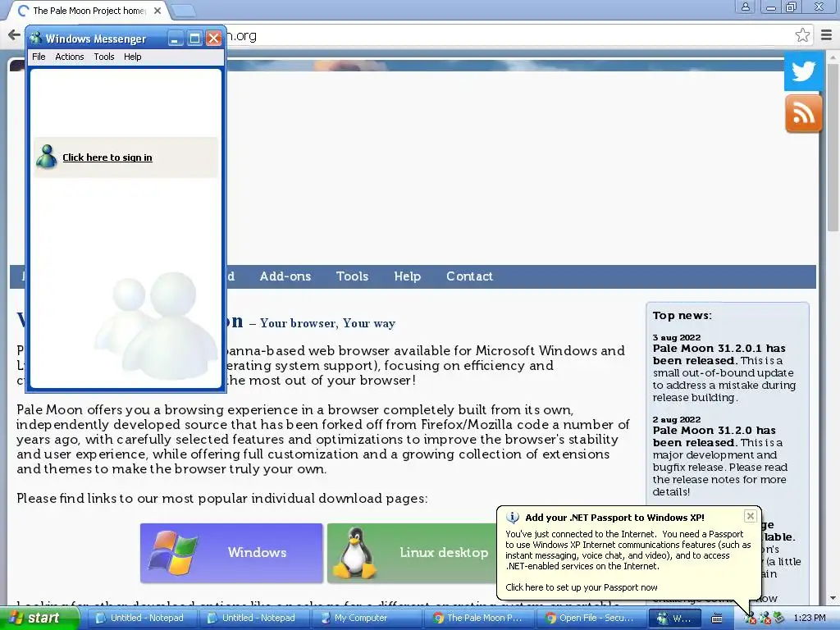
Task: Close the .NET Passport balloon tip
Action: [x=750, y=516]
